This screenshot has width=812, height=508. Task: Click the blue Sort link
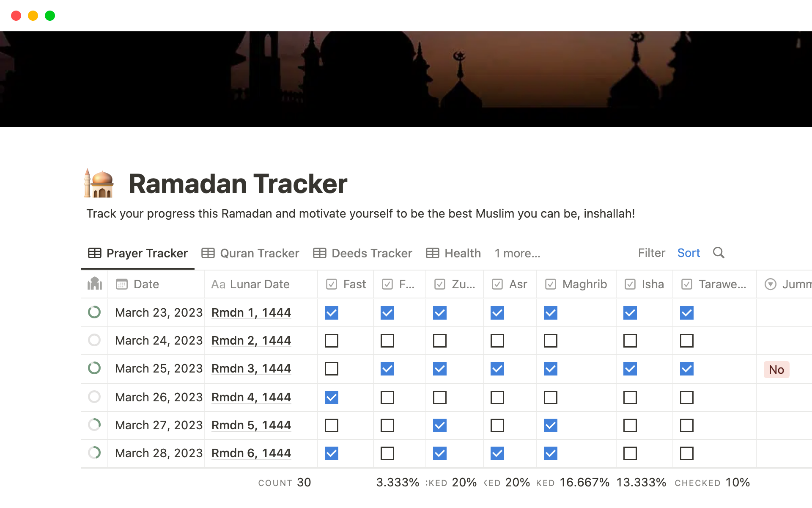point(689,253)
